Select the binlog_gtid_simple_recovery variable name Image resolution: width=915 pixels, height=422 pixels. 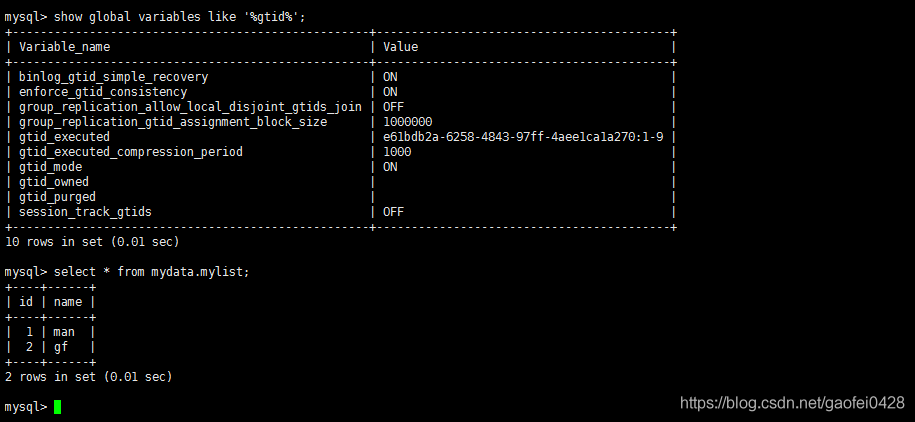pyautogui.click(x=113, y=76)
